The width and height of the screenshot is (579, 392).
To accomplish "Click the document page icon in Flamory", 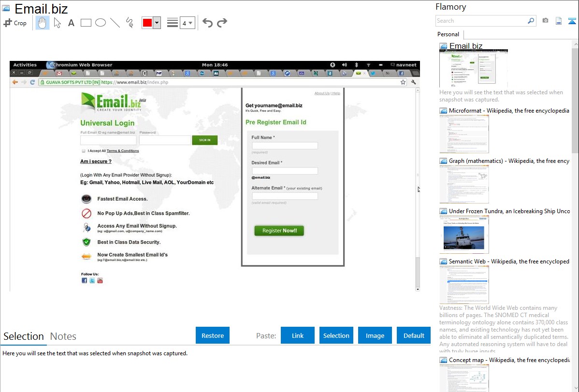I will pos(559,21).
